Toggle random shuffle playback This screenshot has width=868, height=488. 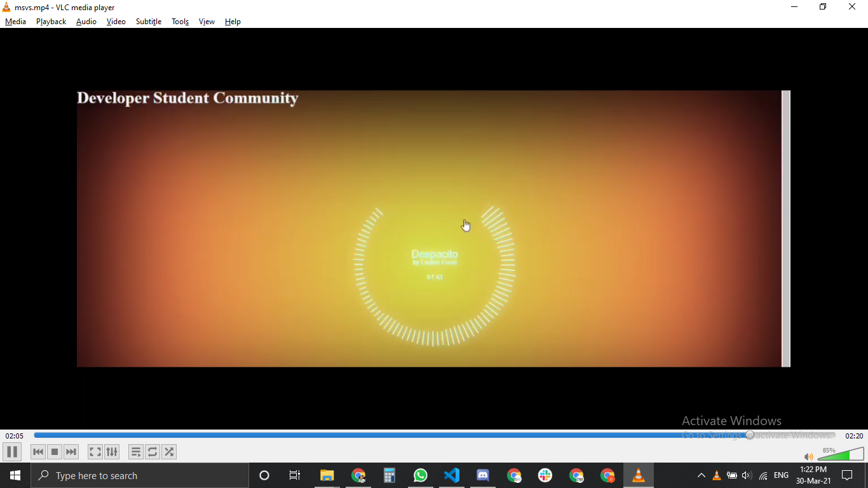click(x=169, y=452)
